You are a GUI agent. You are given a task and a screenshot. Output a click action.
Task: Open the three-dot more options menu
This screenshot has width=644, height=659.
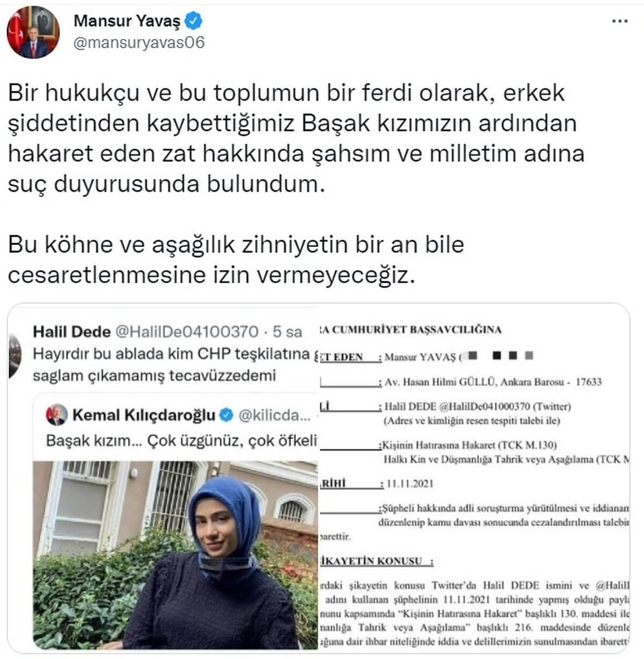[620, 21]
